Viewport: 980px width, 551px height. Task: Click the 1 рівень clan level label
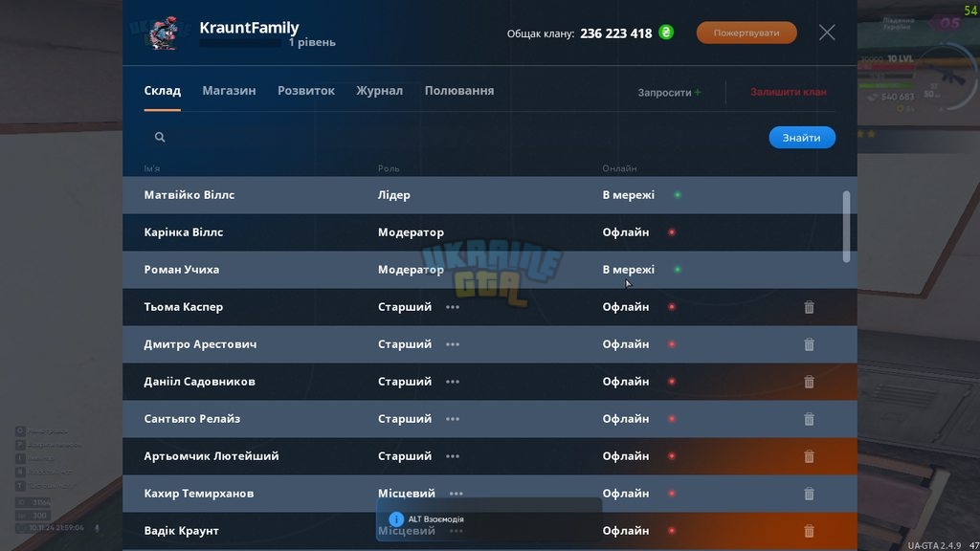[x=312, y=42]
